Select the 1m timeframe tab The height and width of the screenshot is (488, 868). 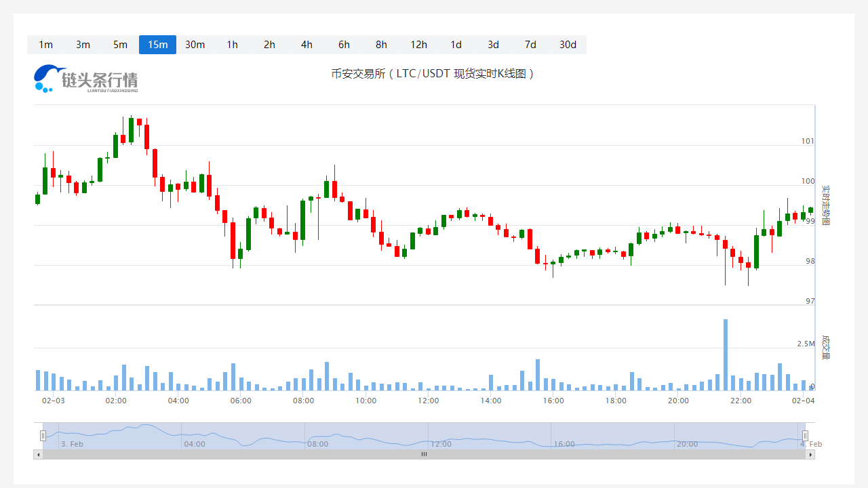[x=45, y=45]
